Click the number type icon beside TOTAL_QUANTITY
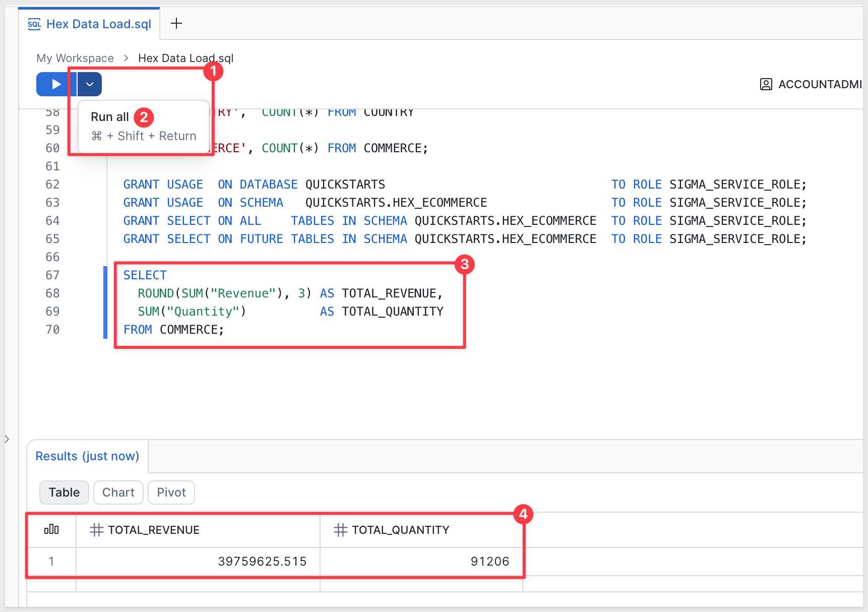Image resolution: width=868 pixels, height=612 pixels. pyautogui.click(x=340, y=530)
